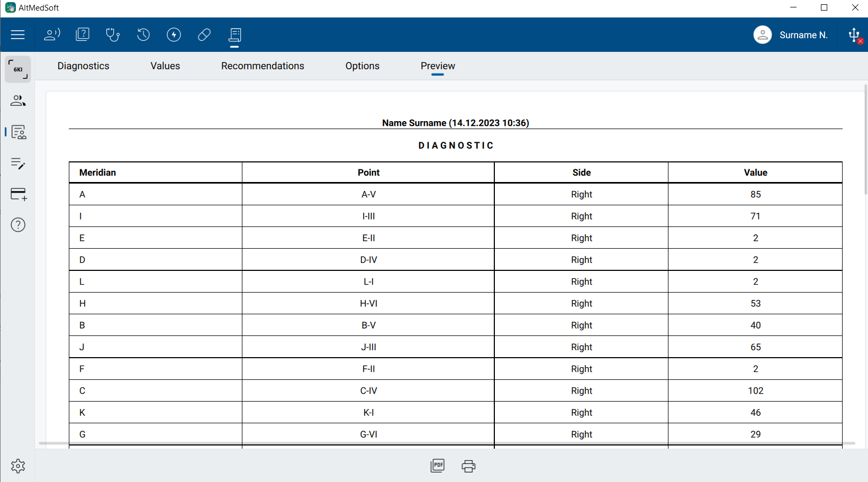Open the report receipt icon

234,35
